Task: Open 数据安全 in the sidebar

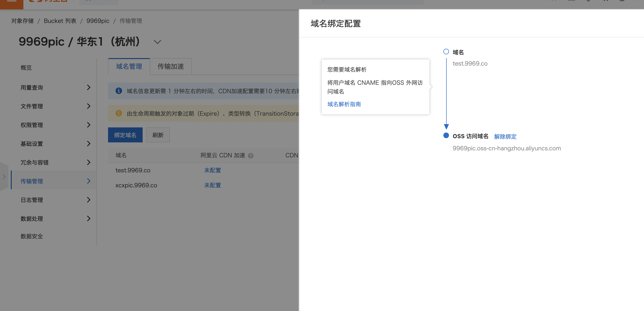Action: tap(32, 236)
